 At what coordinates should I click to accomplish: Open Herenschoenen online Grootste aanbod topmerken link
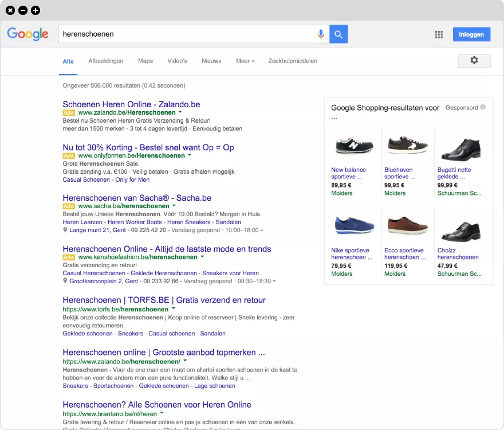tap(164, 353)
